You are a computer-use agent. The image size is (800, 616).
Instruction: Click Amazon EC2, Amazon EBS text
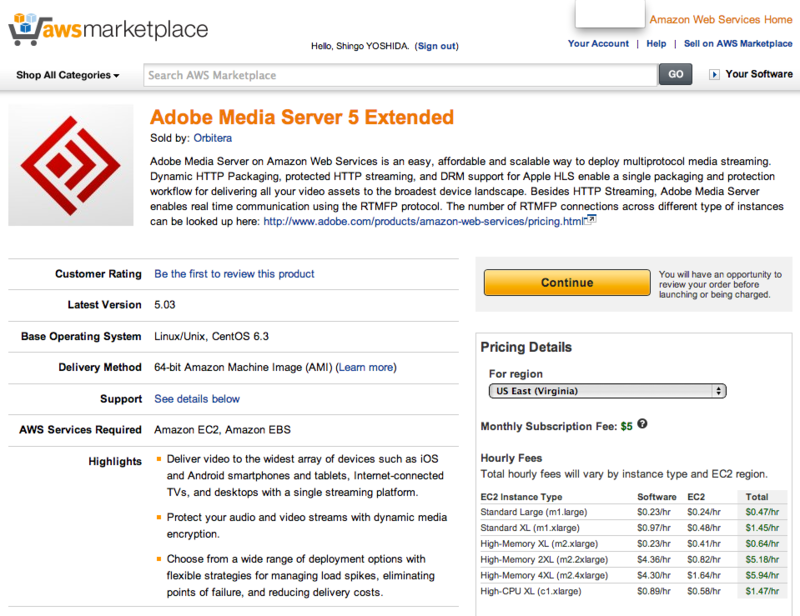(222, 430)
